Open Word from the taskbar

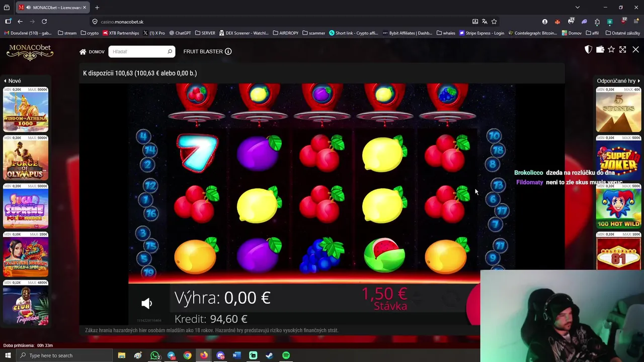236,355
